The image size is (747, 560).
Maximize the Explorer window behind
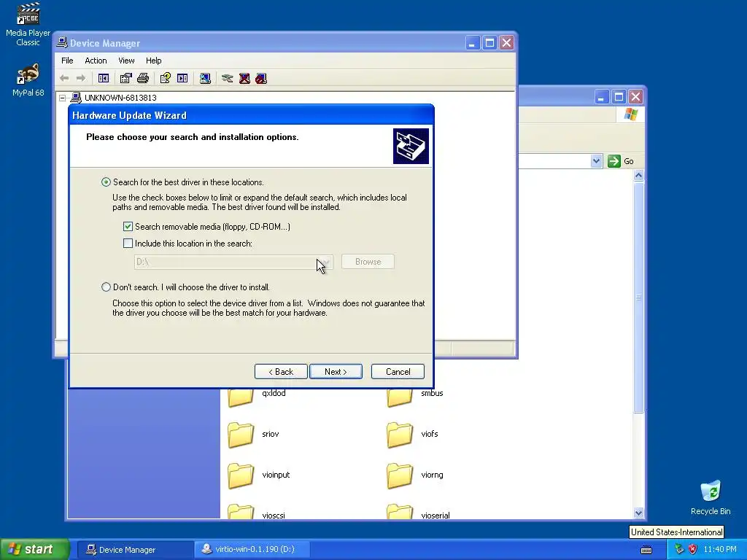[619, 97]
